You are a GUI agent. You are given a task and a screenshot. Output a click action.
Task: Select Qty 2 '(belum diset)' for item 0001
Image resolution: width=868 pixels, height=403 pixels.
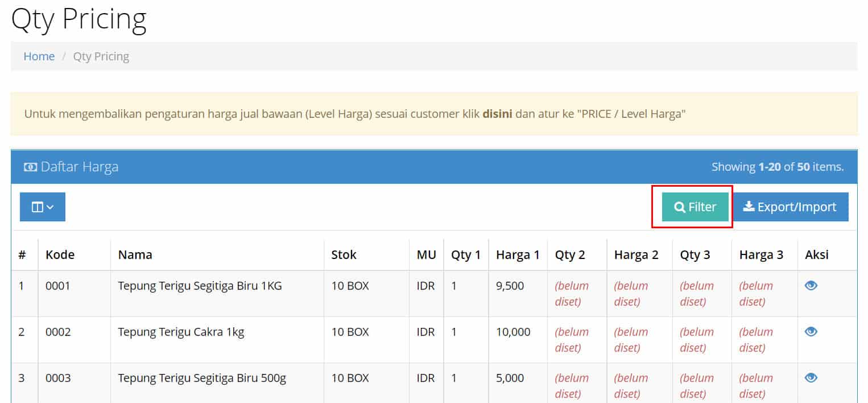coord(572,293)
